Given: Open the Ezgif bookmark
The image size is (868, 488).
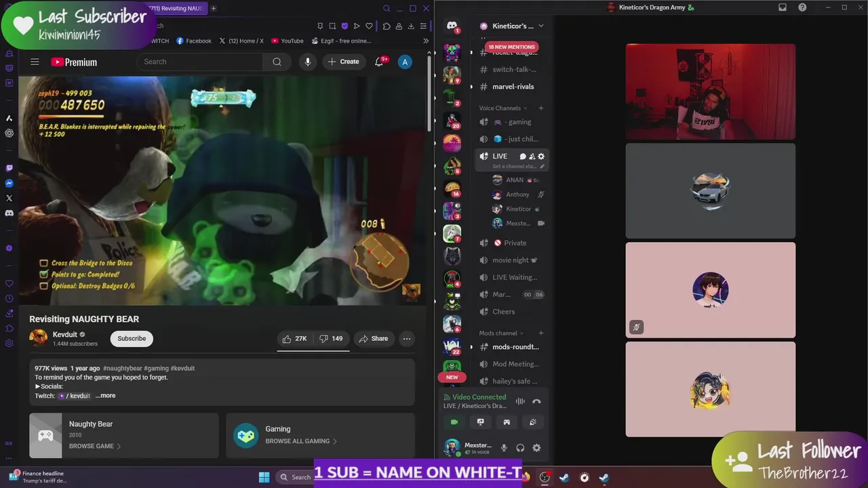Looking at the screenshot, I should 341,41.
